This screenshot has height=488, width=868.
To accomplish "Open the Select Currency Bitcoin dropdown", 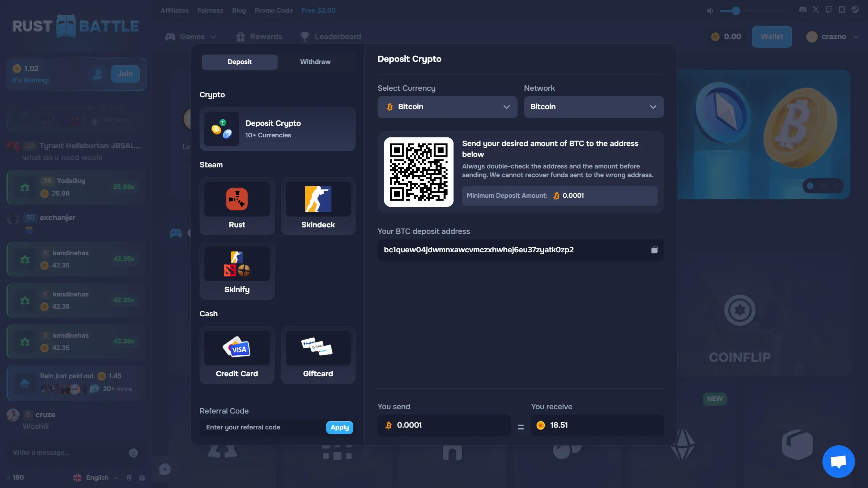I will (x=447, y=107).
